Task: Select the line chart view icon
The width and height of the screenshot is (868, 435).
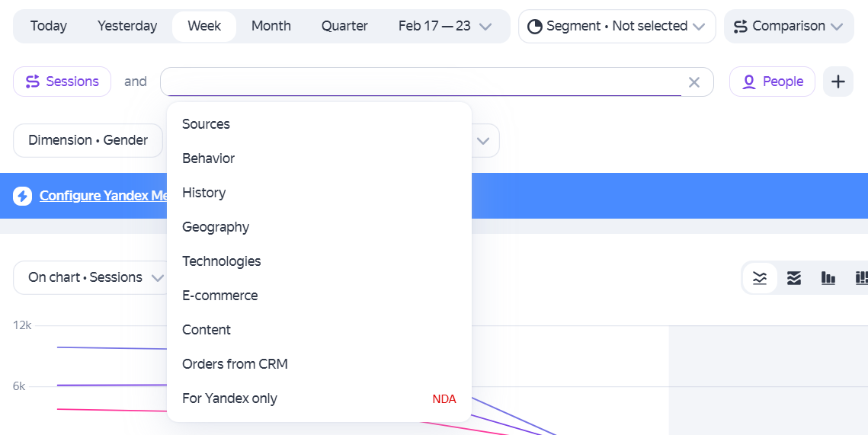Action: tap(760, 278)
